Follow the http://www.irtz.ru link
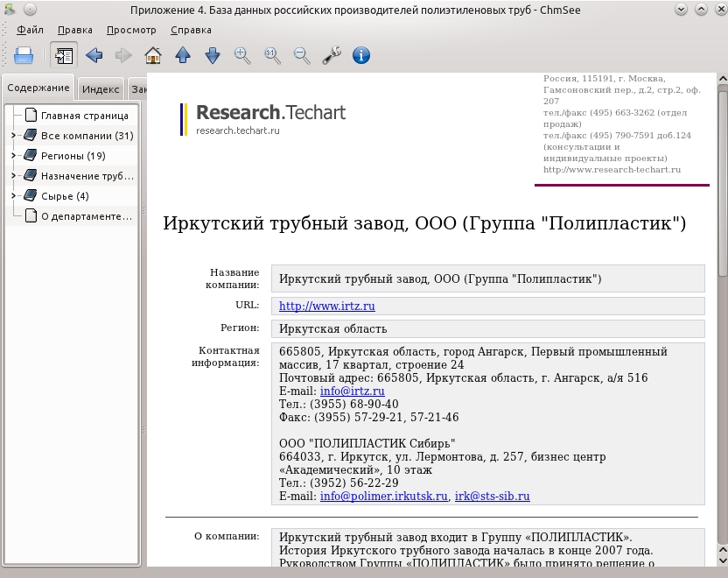The image size is (728, 578). [327, 306]
